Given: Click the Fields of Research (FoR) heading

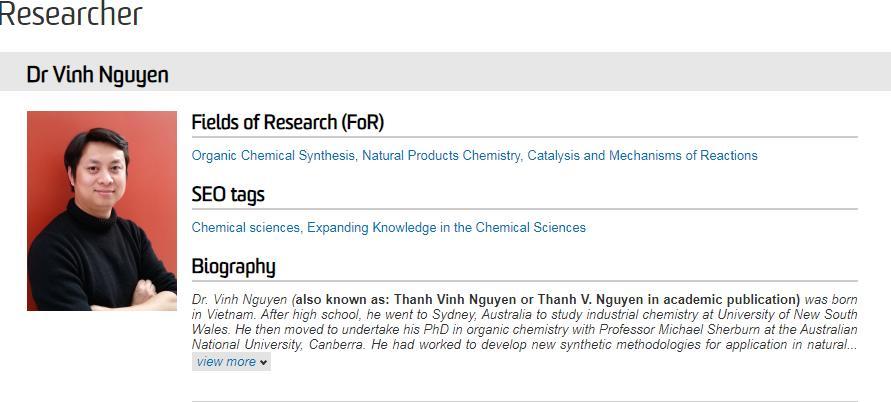Looking at the screenshot, I should [288, 122].
